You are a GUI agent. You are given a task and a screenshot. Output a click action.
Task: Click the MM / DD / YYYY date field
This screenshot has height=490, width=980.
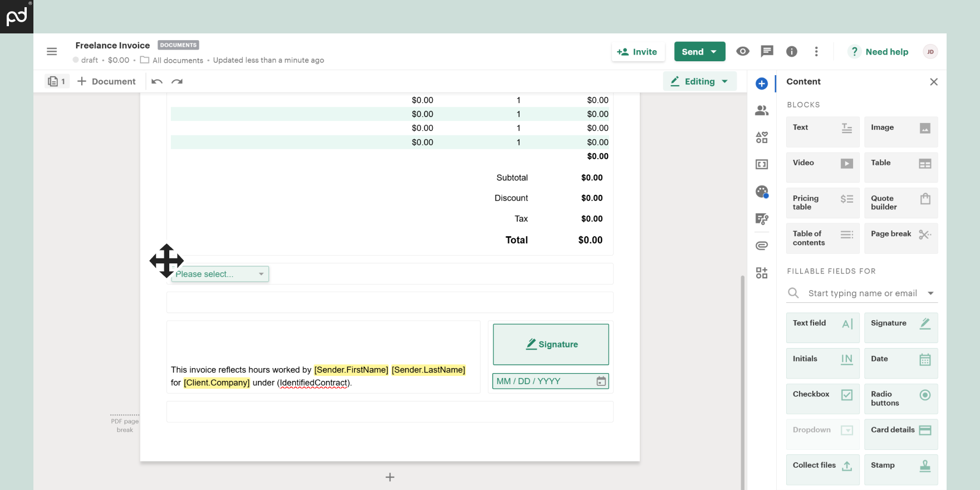551,381
